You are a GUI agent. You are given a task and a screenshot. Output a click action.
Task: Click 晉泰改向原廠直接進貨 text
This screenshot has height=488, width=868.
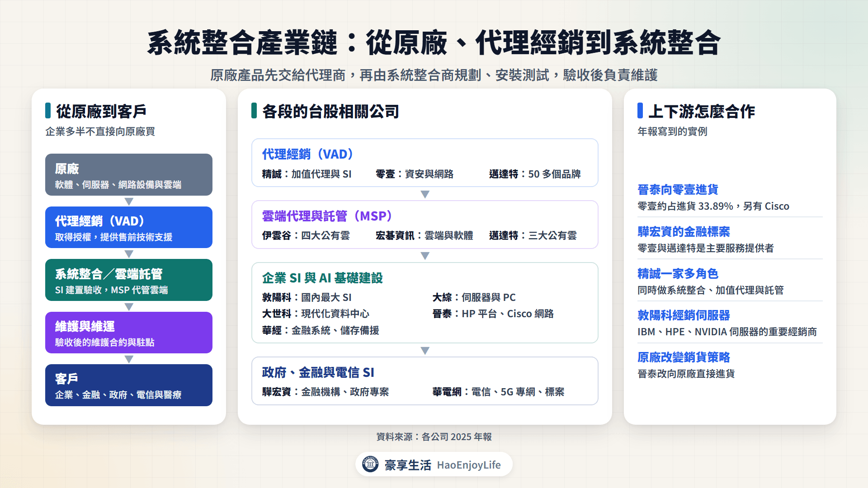[x=686, y=374]
